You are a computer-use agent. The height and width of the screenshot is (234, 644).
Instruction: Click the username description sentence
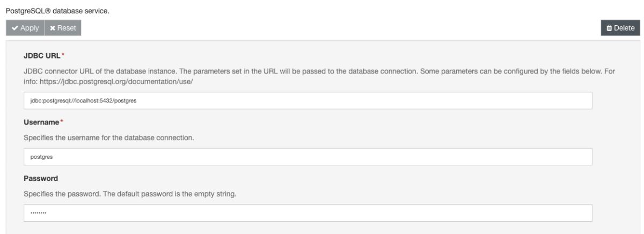click(x=108, y=138)
